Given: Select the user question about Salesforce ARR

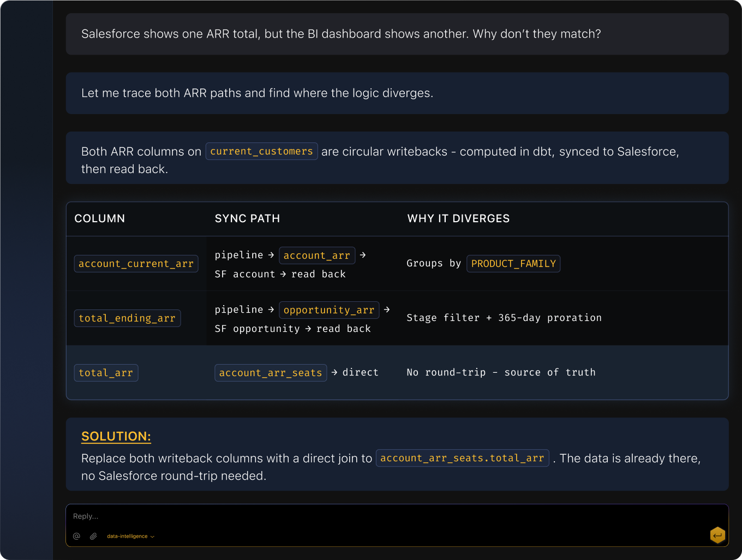Looking at the screenshot, I should tap(341, 34).
